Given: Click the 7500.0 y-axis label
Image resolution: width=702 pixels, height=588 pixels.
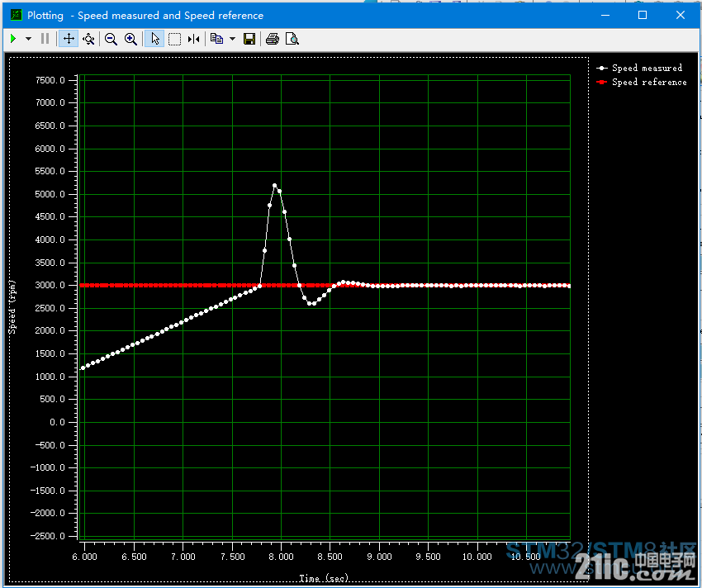Looking at the screenshot, I should [50, 80].
